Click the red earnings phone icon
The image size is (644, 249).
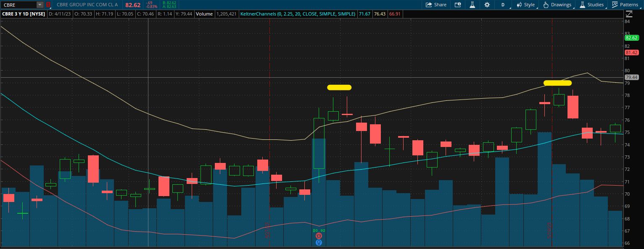pos(319,236)
